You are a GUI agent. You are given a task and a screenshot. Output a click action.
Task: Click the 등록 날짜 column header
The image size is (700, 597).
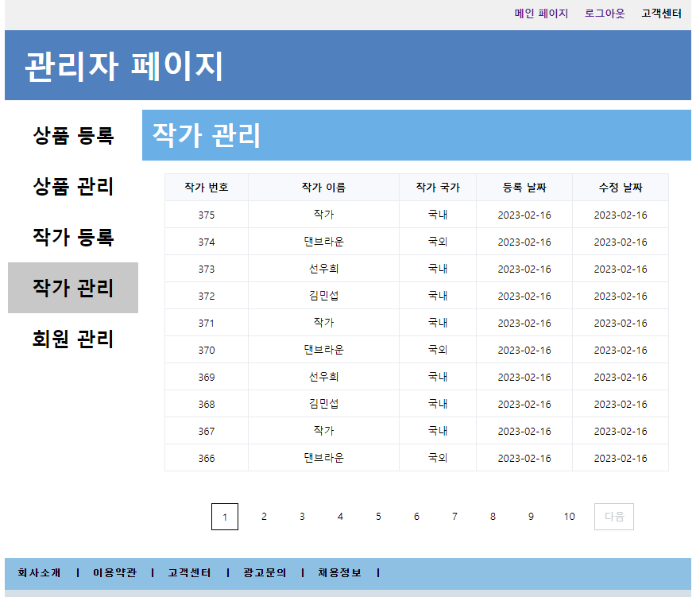(524, 188)
